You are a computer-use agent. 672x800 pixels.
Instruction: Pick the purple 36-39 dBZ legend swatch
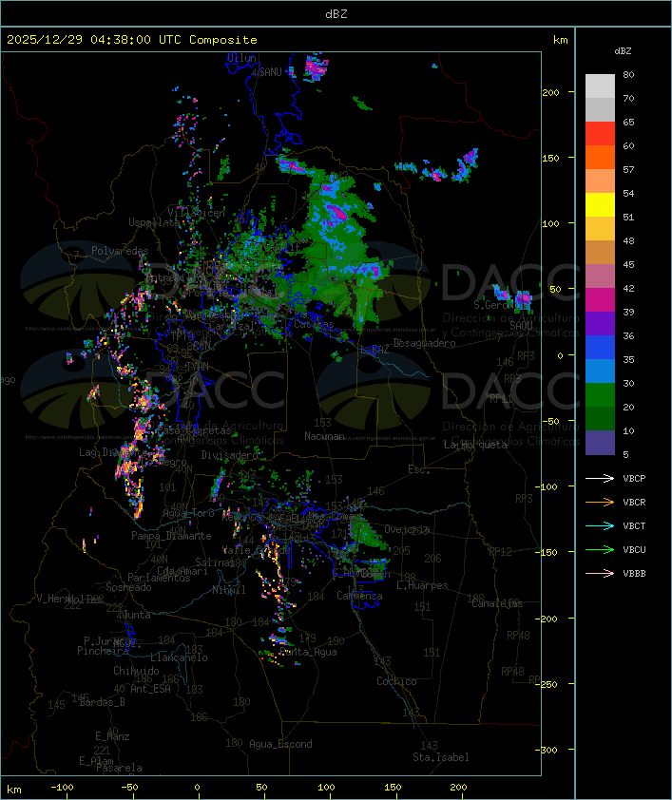tap(600, 323)
